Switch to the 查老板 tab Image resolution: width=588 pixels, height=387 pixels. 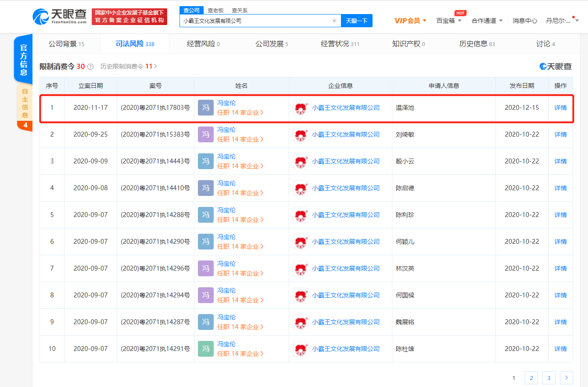point(215,10)
